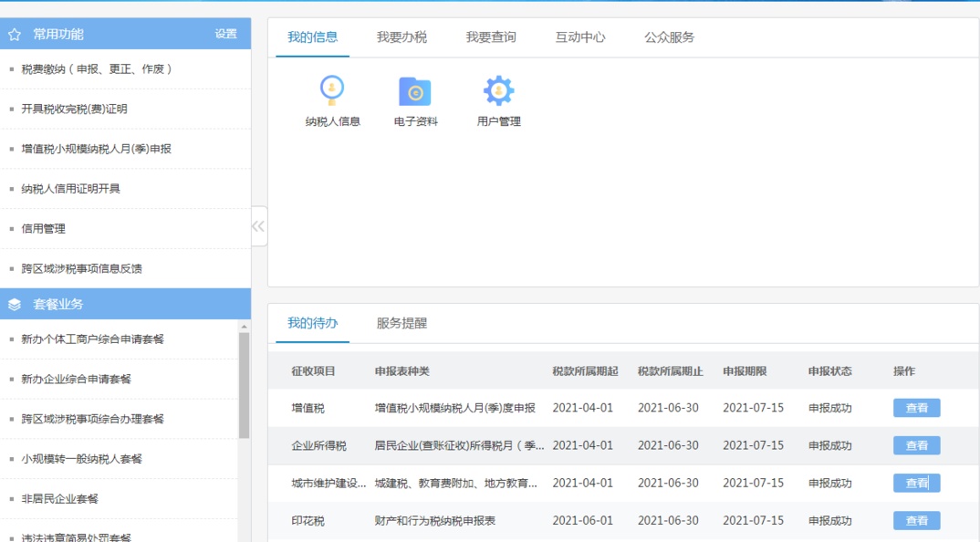Open the 纳税人信息 icon
Viewport: 980px width, 542px height.
(332, 92)
